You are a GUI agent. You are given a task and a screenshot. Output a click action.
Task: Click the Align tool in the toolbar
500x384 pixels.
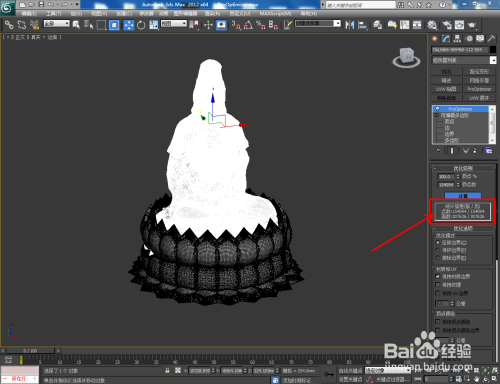(362, 25)
